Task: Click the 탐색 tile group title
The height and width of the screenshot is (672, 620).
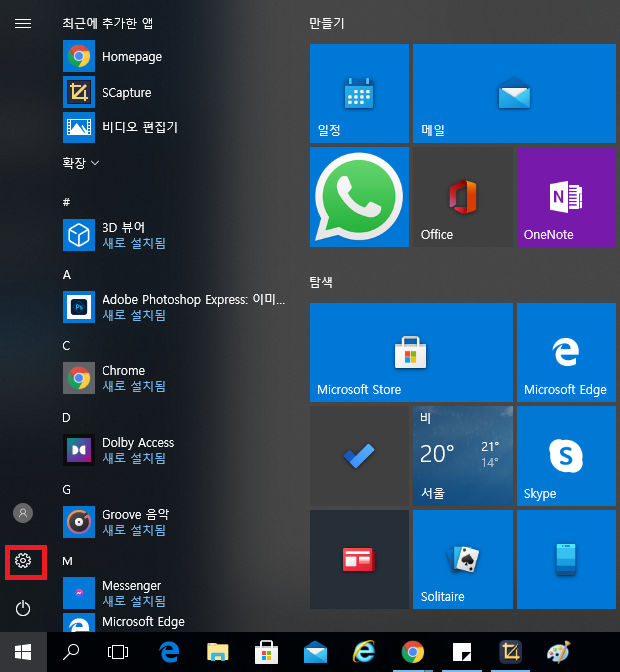Action: [x=321, y=282]
